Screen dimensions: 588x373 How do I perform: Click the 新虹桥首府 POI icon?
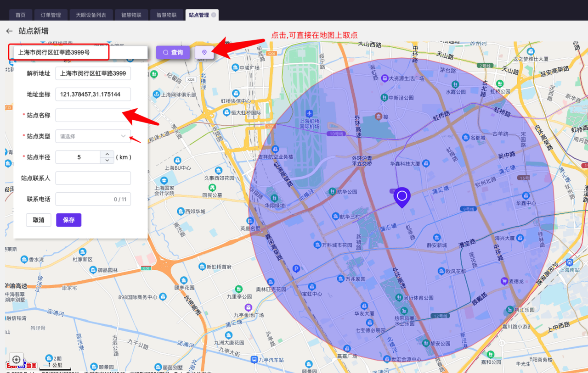pos(202,267)
